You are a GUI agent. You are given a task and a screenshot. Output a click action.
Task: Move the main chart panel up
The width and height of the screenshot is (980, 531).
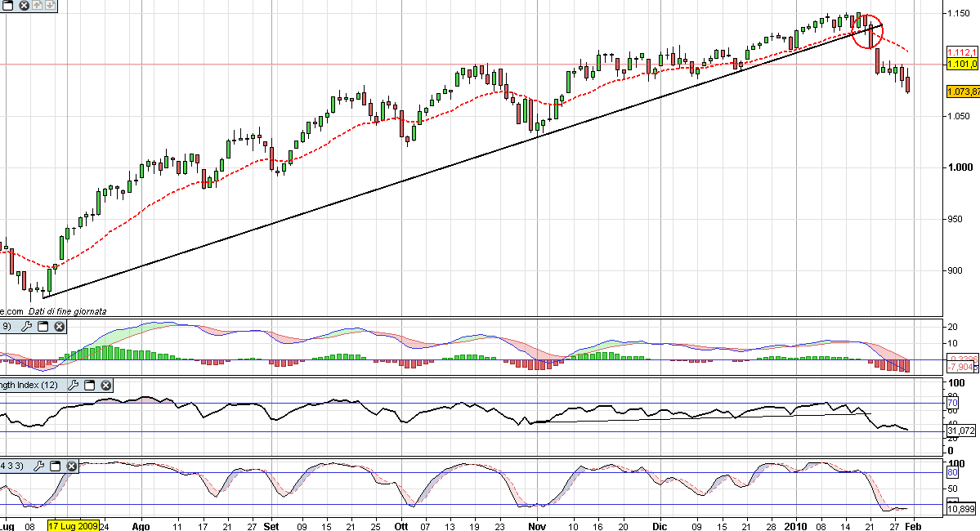(38, 6)
